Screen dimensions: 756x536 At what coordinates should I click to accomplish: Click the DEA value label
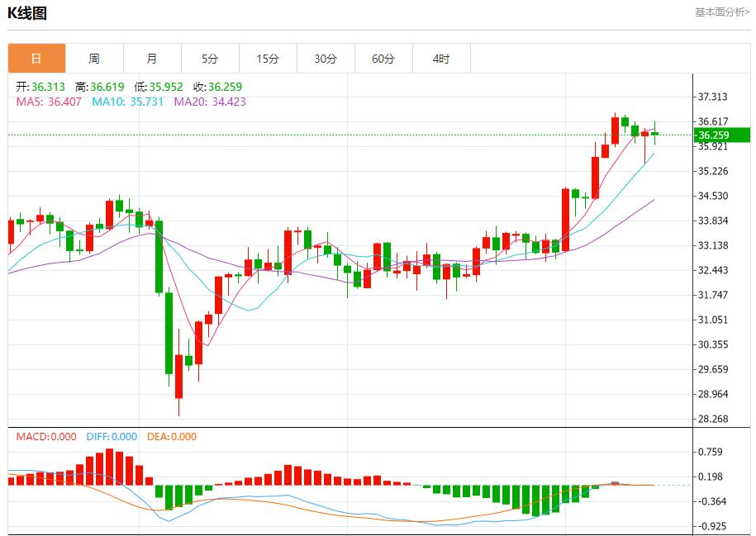[x=172, y=437]
